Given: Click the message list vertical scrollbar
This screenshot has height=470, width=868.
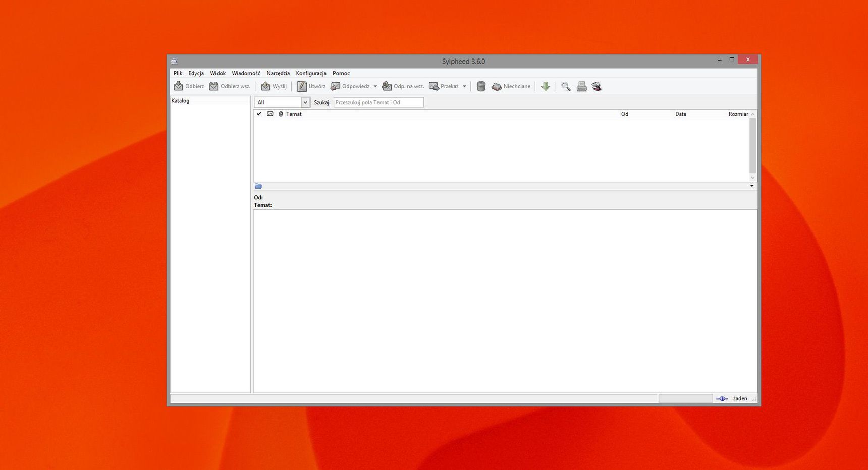Looking at the screenshot, I should [x=753, y=146].
